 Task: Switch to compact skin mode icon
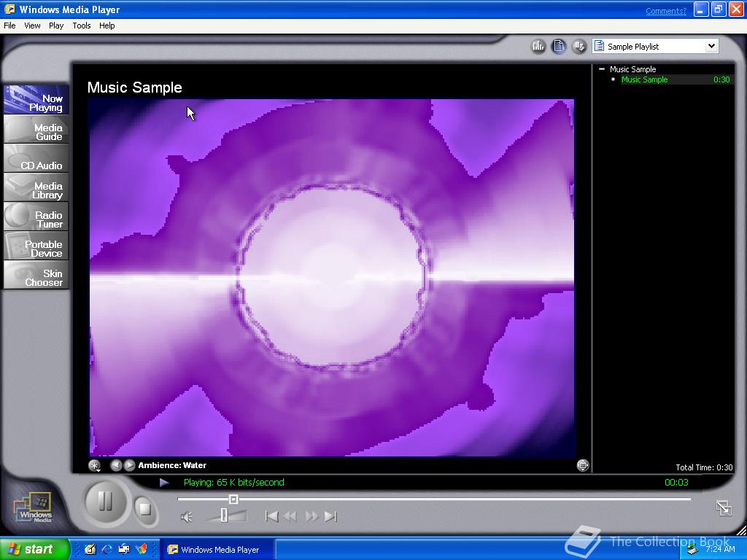724,507
